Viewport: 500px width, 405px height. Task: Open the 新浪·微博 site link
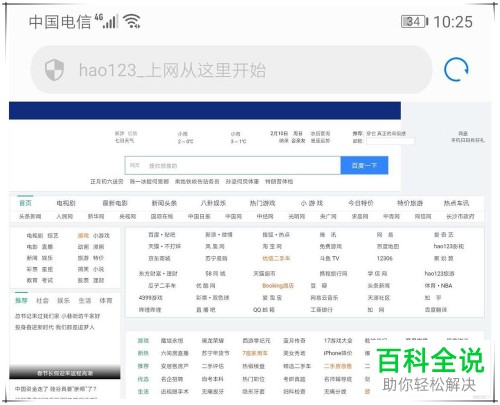pyautogui.click(x=219, y=235)
